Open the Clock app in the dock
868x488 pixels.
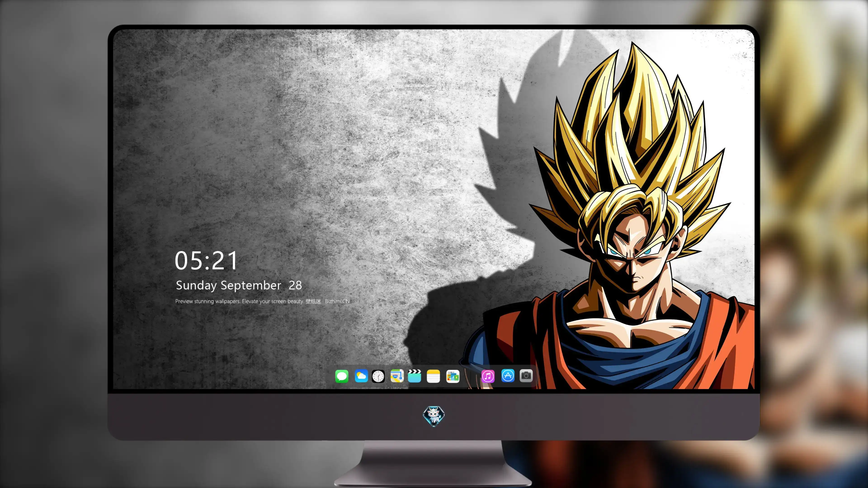[378, 376]
